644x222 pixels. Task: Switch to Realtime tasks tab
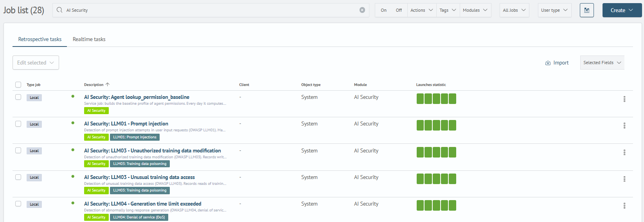point(89,39)
